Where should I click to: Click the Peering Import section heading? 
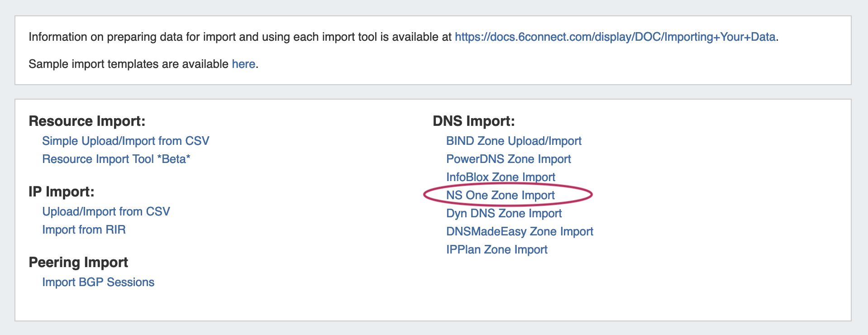click(78, 262)
